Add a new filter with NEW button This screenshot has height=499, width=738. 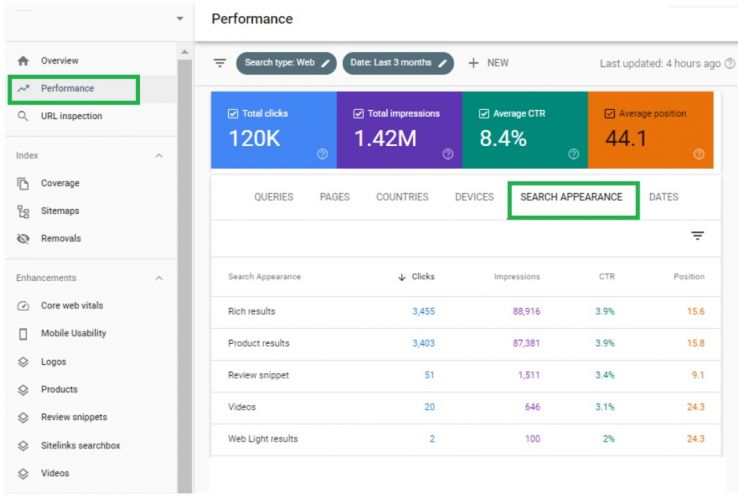[x=488, y=63]
